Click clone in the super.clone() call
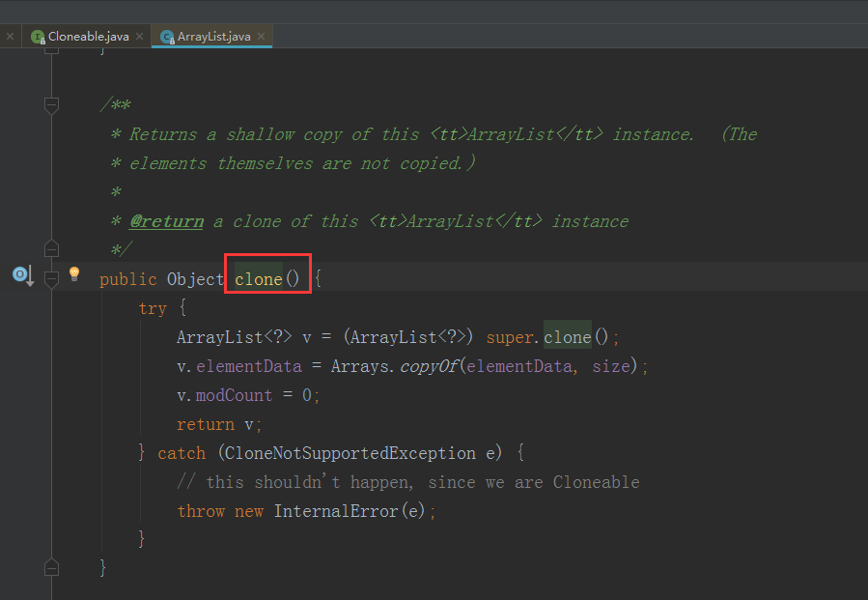868x600 pixels. click(568, 337)
